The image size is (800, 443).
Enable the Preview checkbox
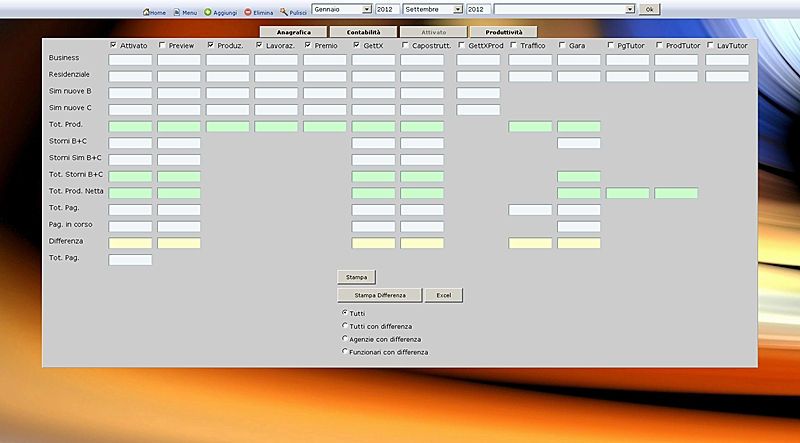(162, 45)
